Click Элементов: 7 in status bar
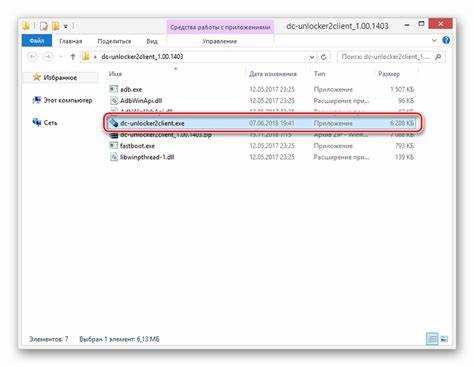This screenshot has width=474, height=367. tap(49, 339)
